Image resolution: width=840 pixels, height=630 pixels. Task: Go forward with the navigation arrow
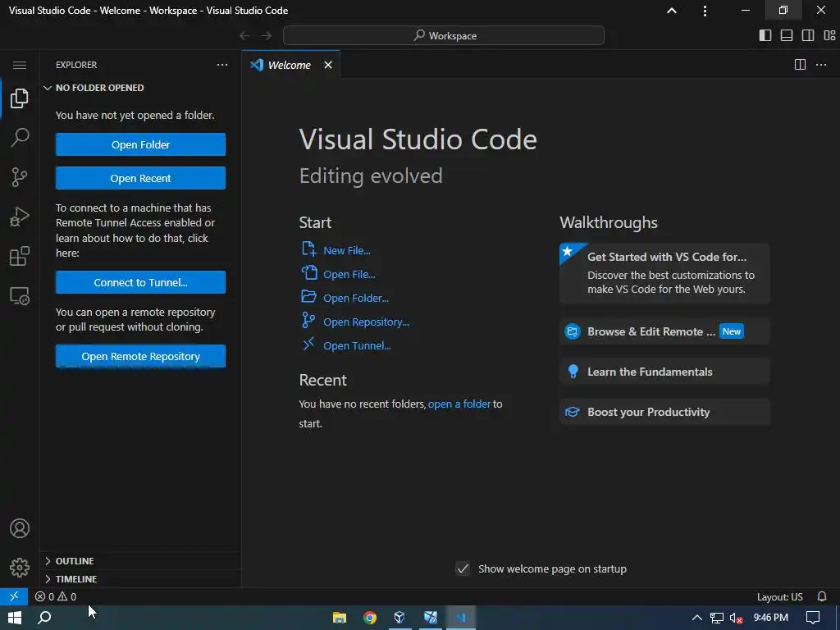pos(267,35)
